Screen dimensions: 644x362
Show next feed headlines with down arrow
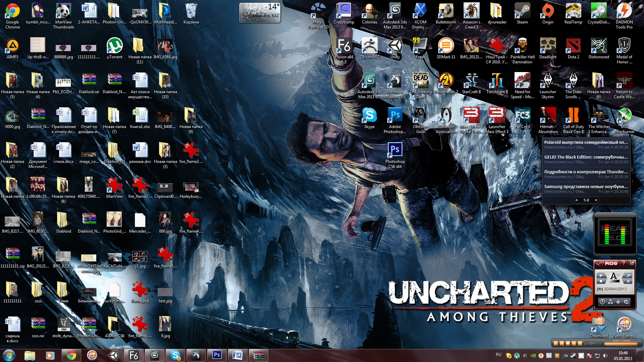pyautogui.click(x=596, y=200)
